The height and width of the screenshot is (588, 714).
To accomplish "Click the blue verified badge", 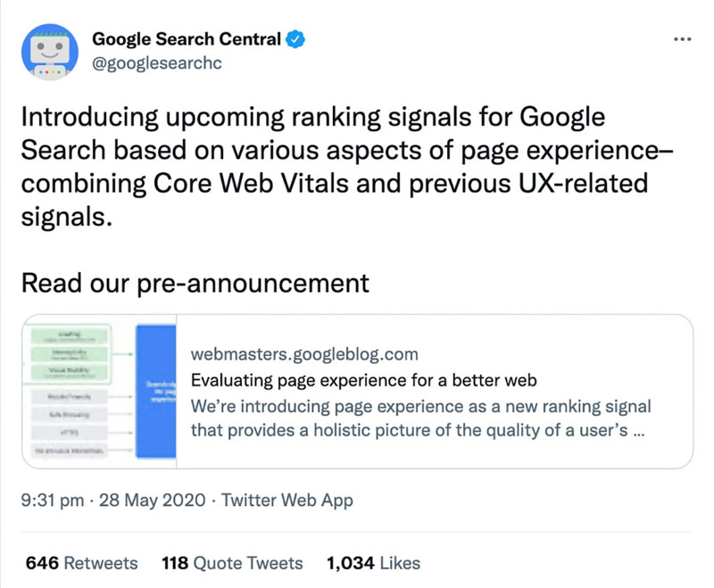I will pyautogui.click(x=295, y=39).
